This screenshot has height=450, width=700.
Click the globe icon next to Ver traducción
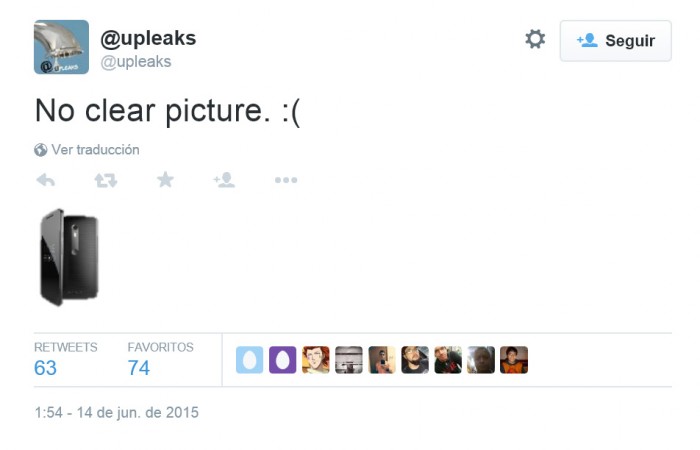pyautogui.click(x=41, y=150)
